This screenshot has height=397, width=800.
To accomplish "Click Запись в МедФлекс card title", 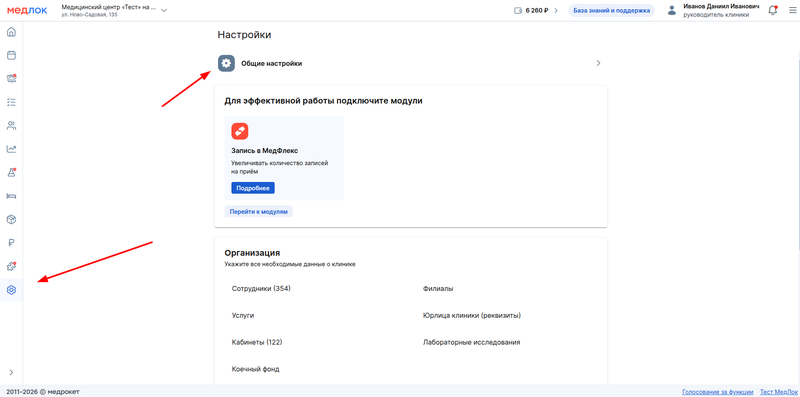I will pyautogui.click(x=264, y=151).
